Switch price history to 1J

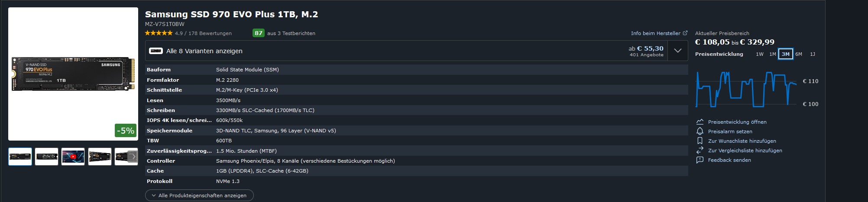[813, 54]
